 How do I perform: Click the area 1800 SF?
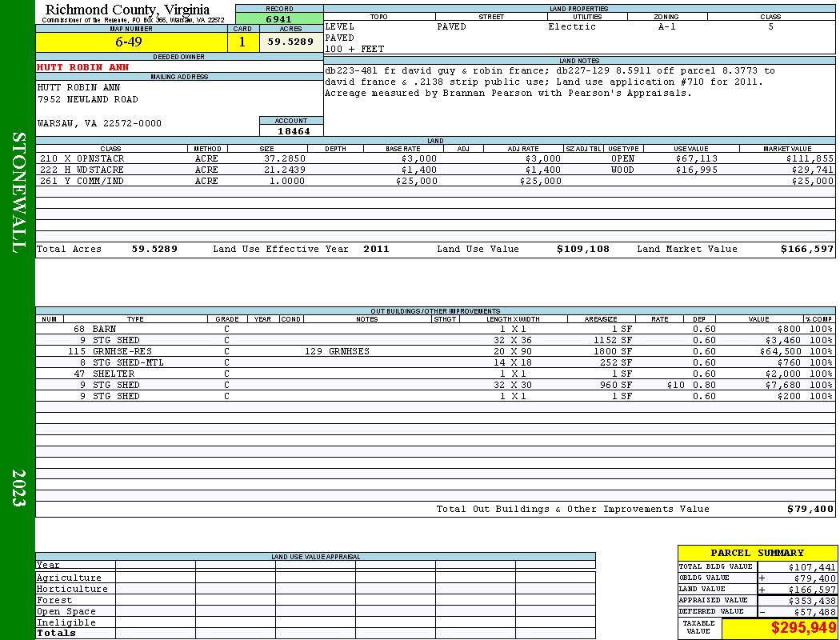coord(613,352)
